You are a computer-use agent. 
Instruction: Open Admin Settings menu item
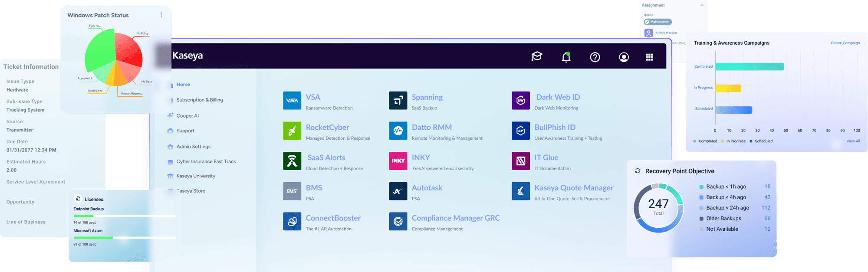pos(194,147)
